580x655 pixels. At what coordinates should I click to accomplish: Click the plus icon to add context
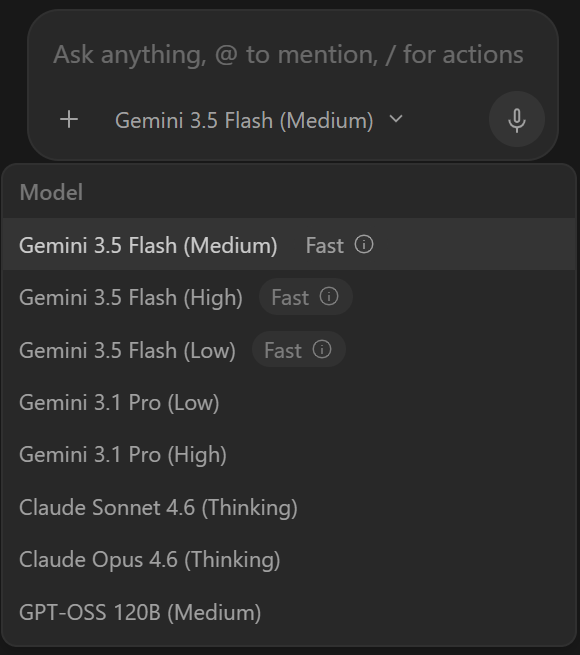pyautogui.click(x=69, y=120)
